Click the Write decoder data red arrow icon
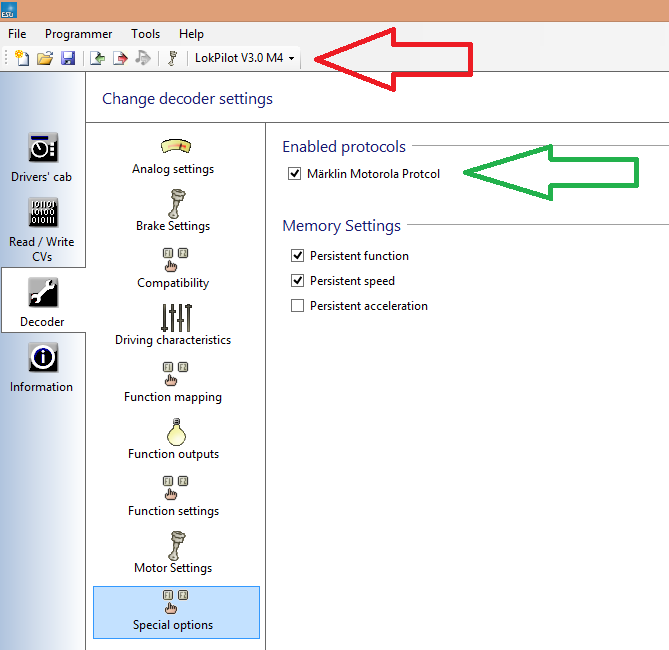The image size is (669, 650). click(x=120, y=58)
